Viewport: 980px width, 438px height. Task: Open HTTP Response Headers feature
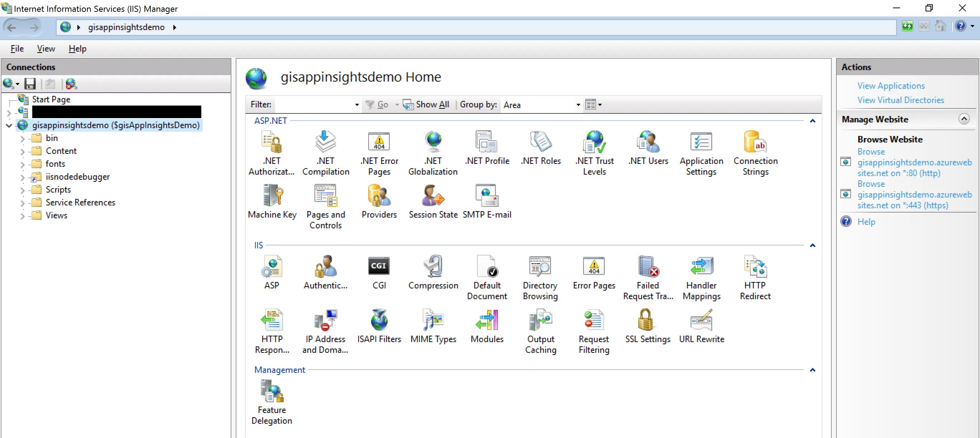(272, 331)
